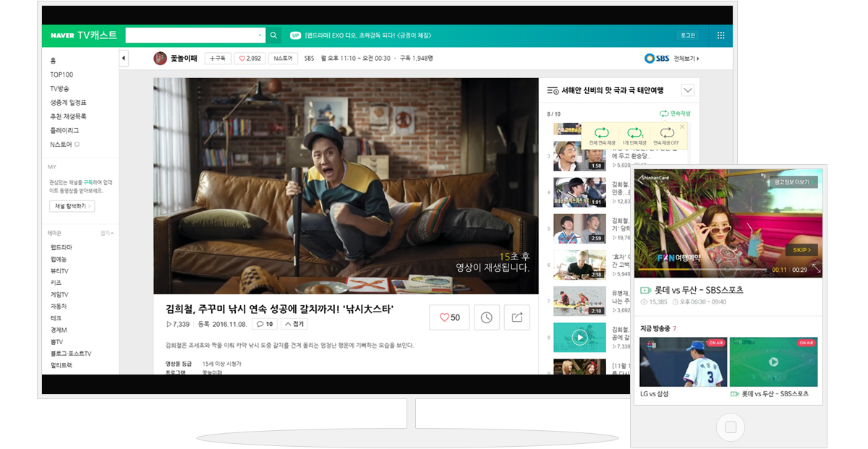Click the heart like button showing 50
This screenshot has height=449, width=868.
pos(449,317)
